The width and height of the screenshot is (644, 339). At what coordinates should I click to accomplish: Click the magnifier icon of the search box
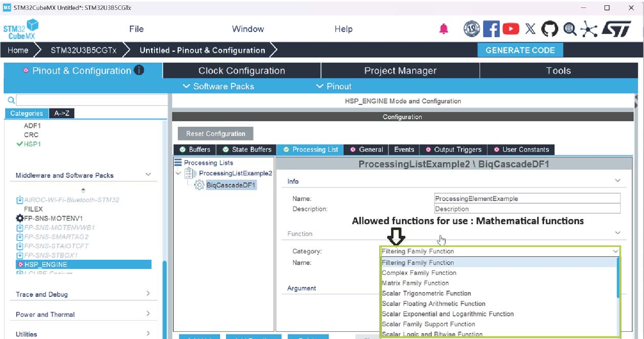[11, 100]
